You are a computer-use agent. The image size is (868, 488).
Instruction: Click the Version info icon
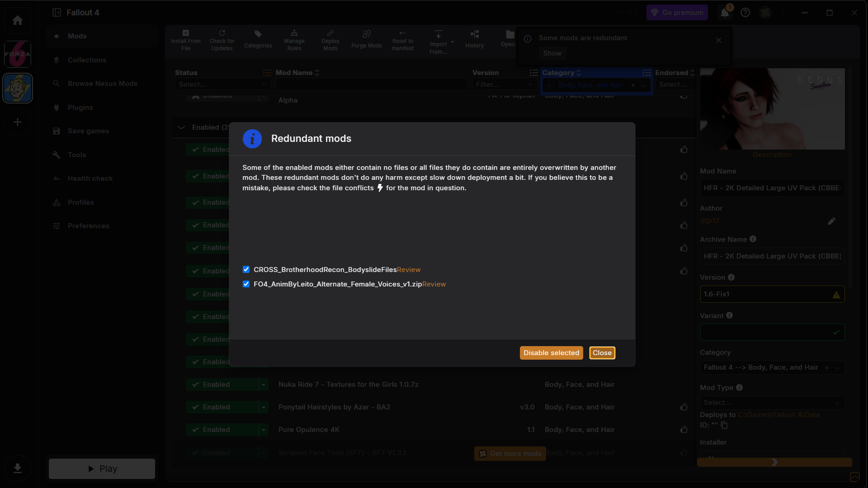(731, 277)
